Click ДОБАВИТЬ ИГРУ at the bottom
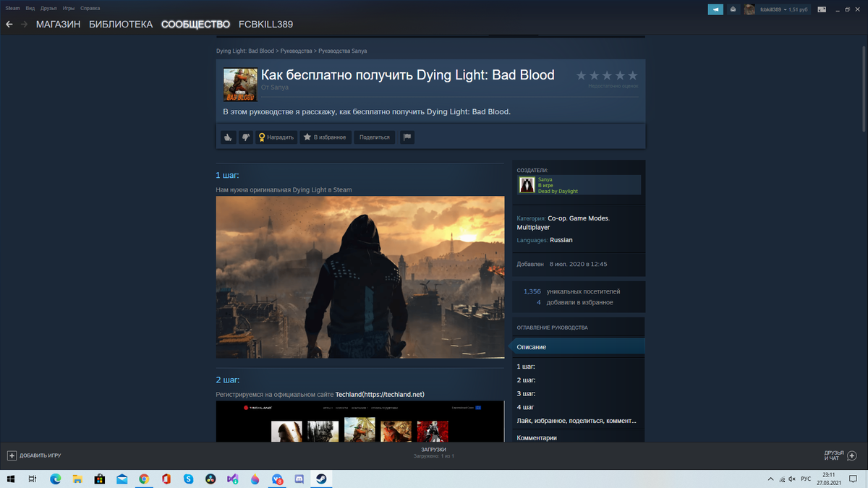The image size is (868, 488). (x=34, y=456)
